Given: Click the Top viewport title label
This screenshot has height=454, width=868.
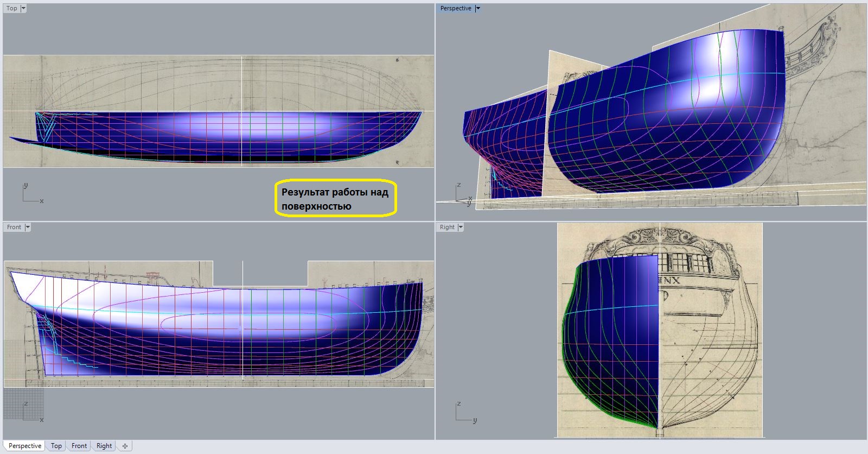Looking at the screenshot, I should tap(11, 9).
